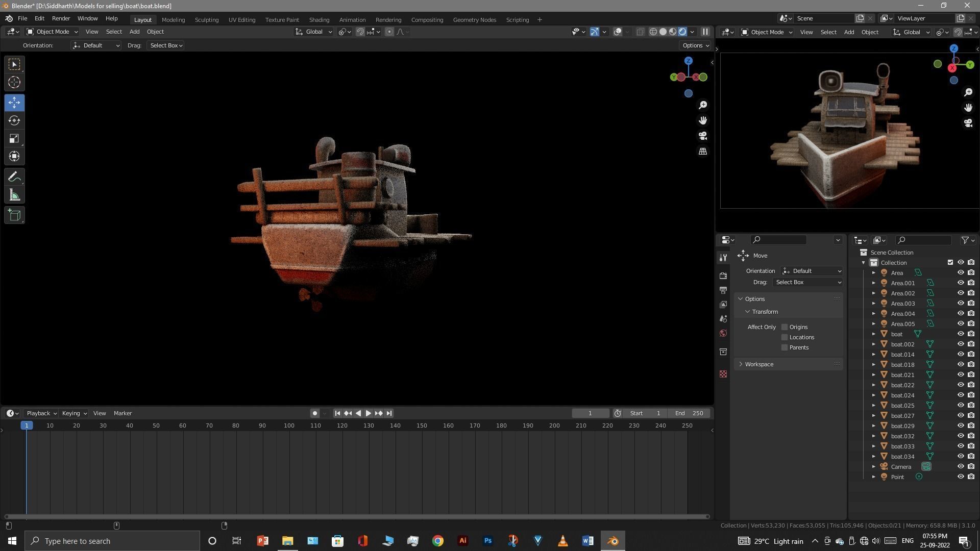
Task: Open the World properties tab
Action: (x=723, y=333)
